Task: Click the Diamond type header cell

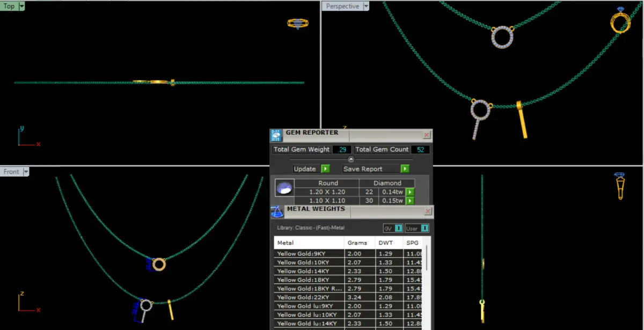Action: tap(387, 183)
